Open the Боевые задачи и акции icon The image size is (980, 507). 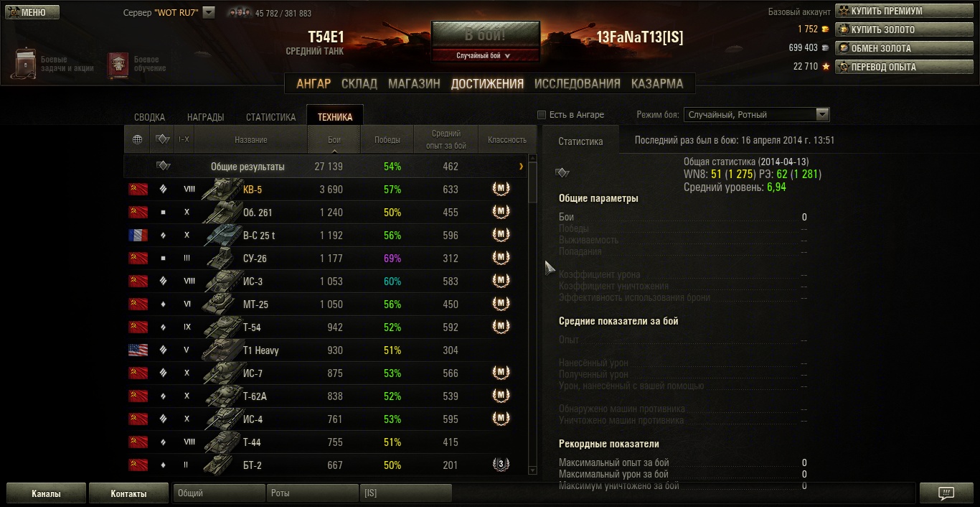click(25, 64)
